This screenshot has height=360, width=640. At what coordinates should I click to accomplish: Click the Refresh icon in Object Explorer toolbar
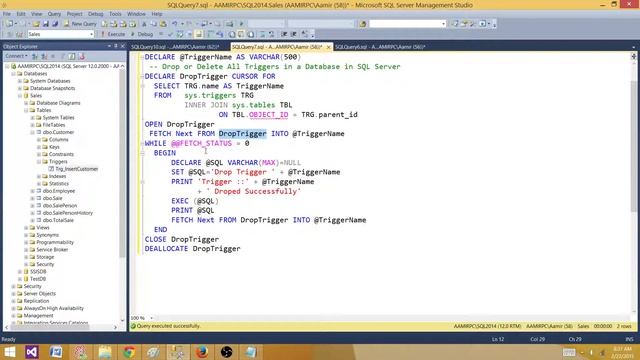click(72, 56)
